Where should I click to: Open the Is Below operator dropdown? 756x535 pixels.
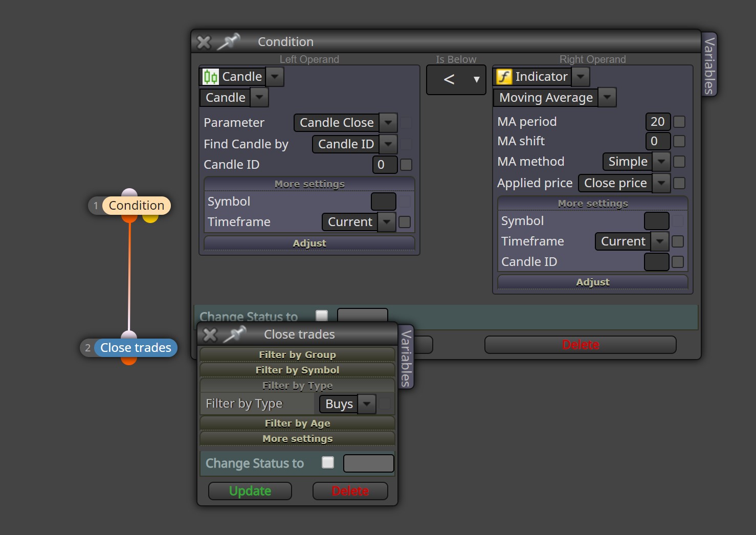pos(456,80)
